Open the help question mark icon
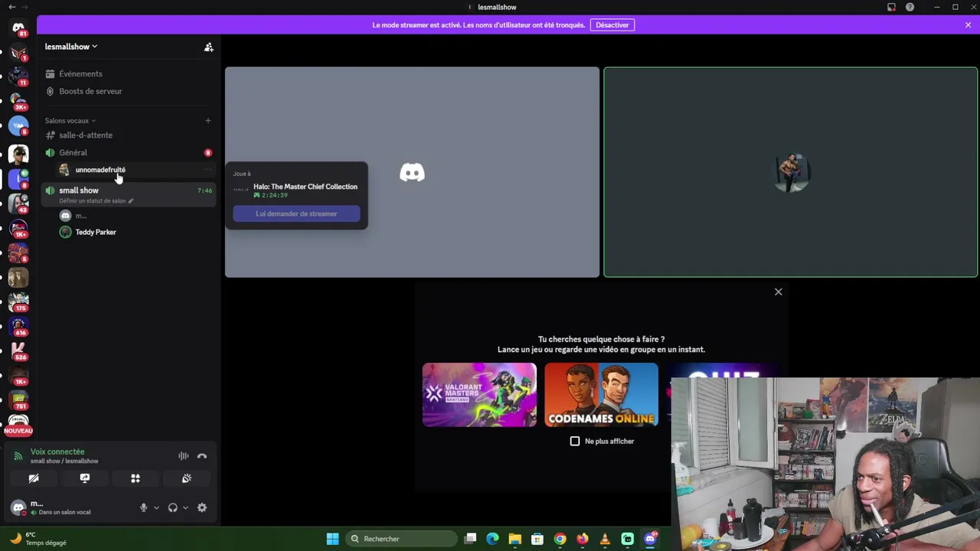The width and height of the screenshot is (980, 551). tap(910, 7)
